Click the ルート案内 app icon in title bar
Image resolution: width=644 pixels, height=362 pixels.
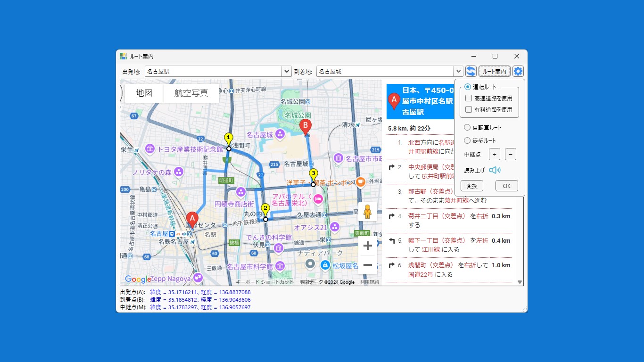(x=124, y=56)
